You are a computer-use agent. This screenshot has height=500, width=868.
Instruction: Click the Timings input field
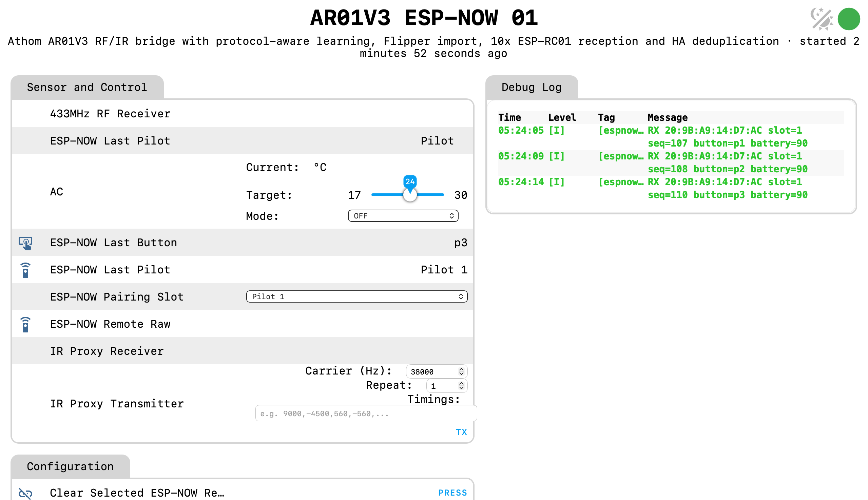point(366,414)
